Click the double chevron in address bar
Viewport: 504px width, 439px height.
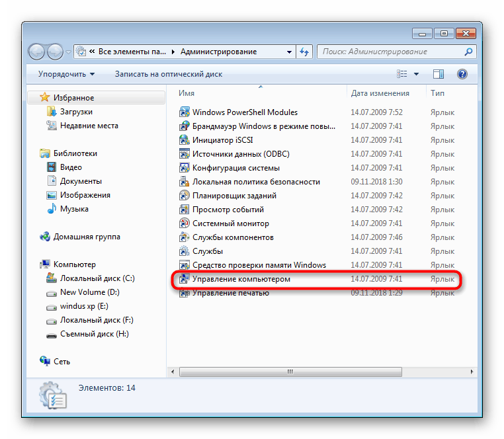92,52
